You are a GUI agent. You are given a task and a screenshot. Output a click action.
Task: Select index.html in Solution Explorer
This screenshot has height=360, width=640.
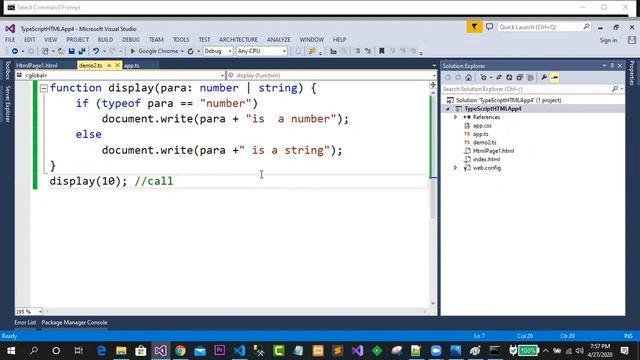click(x=486, y=159)
